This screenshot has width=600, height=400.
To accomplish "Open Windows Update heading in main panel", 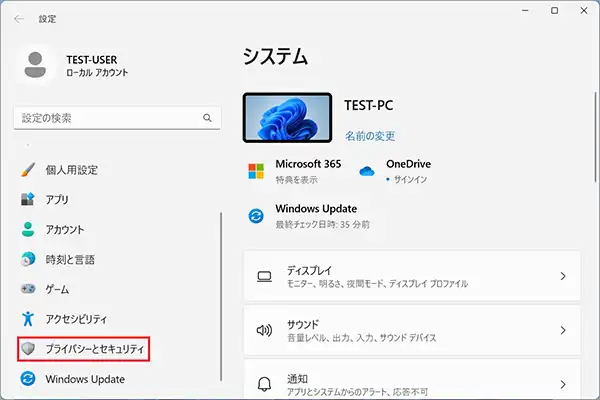I will [316, 209].
